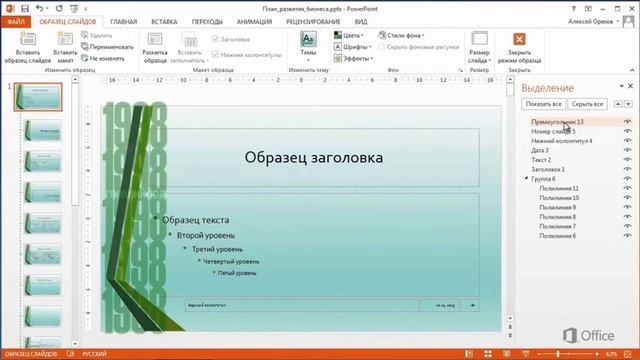Click thumbnail pane scrollbar down arrow
640x360 pixels.
click(x=75, y=344)
